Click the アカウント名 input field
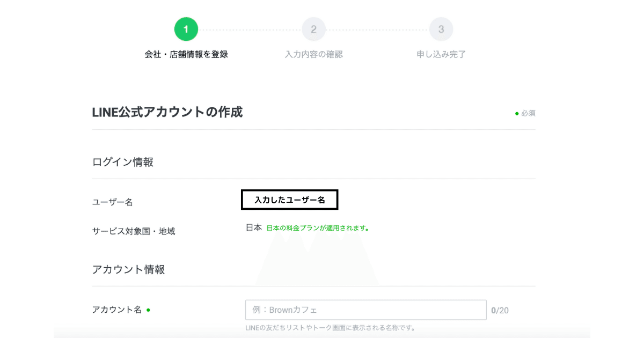 coord(366,310)
